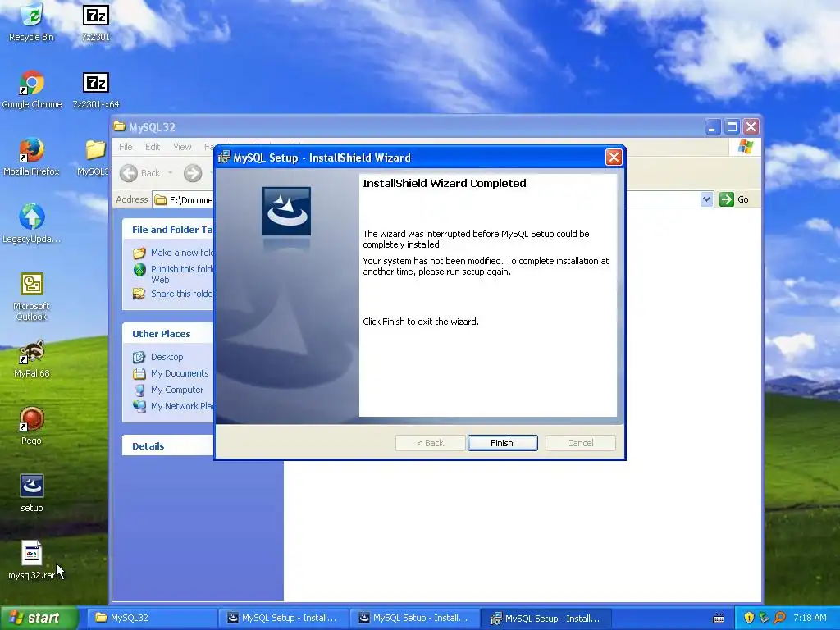This screenshot has width=840, height=630.
Task: Click the Go button next to address bar
Action: [735, 199]
